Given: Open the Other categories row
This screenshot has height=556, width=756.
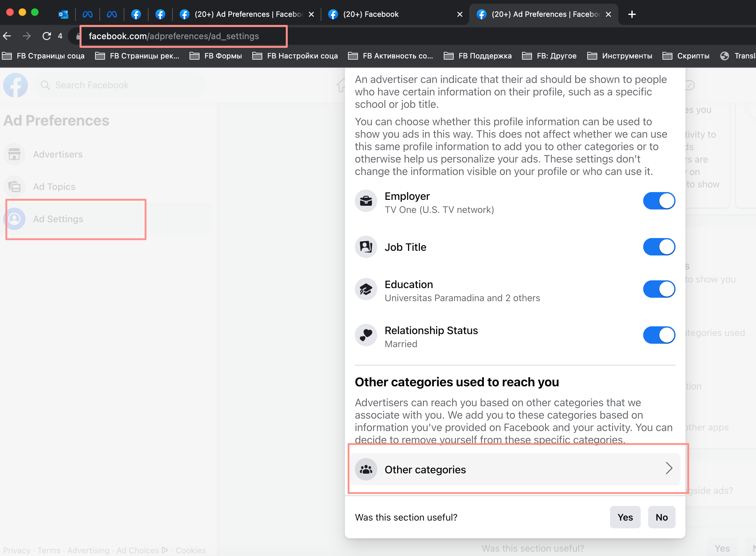Looking at the screenshot, I should pyautogui.click(x=515, y=469).
